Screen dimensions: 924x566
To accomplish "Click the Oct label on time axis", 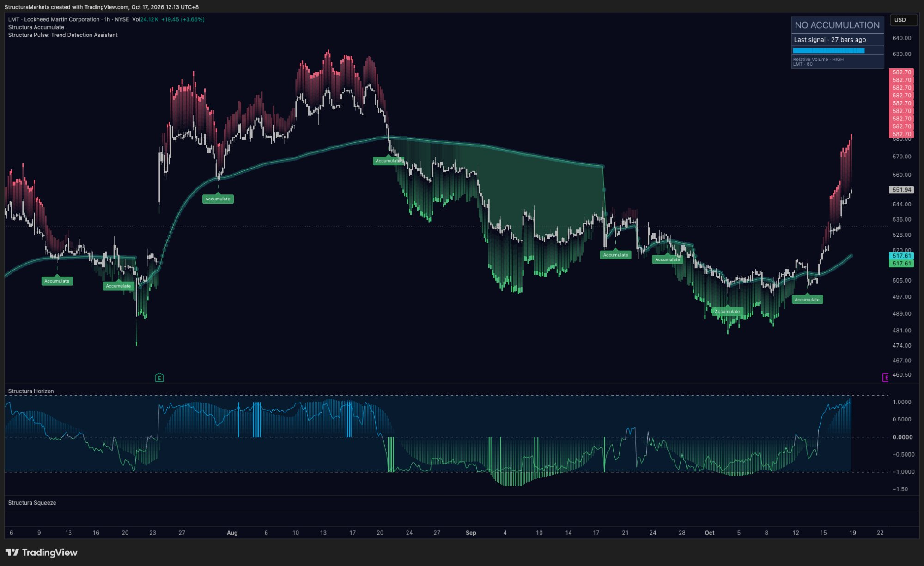I will tap(710, 533).
